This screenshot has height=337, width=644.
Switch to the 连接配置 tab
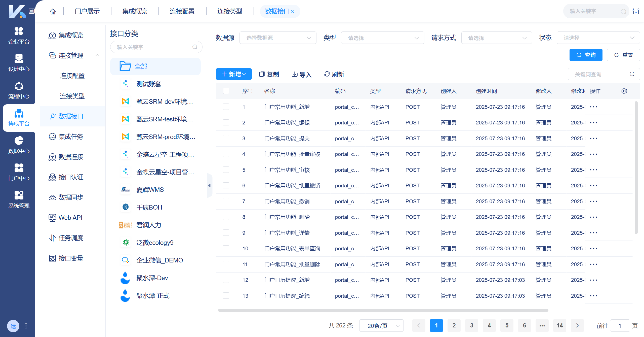point(182,11)
